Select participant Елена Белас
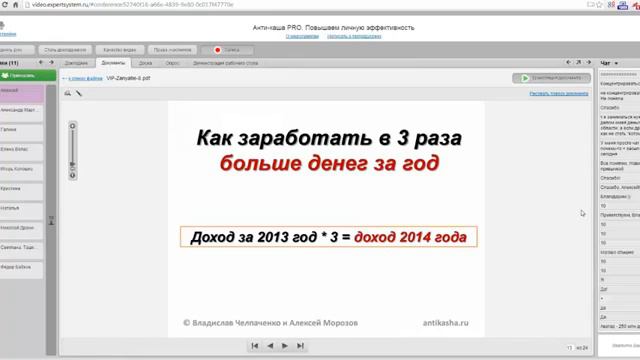This screenshot has width=640, height=360. [22, 152]
